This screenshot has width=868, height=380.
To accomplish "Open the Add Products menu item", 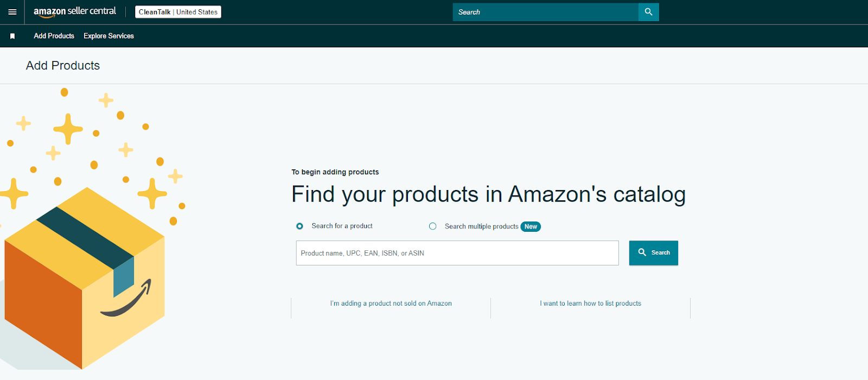I will 54,36.
